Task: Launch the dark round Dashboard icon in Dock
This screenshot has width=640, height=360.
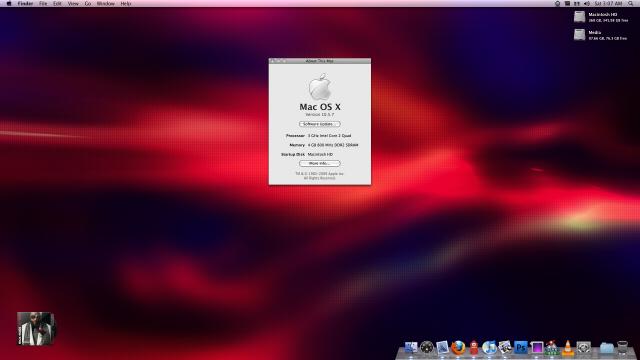Action: tap(427, 348)
